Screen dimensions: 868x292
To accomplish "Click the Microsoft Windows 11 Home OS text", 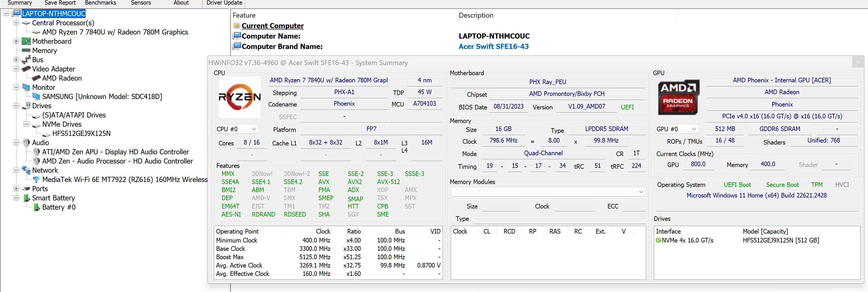I will point(756,195).
